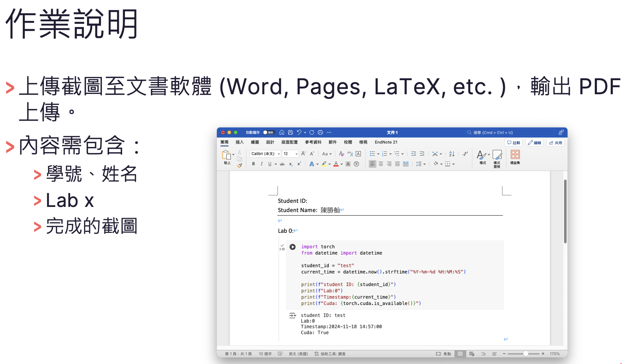Click the 註解 comments button
The image size is (632, 364).
pos(514,143)
